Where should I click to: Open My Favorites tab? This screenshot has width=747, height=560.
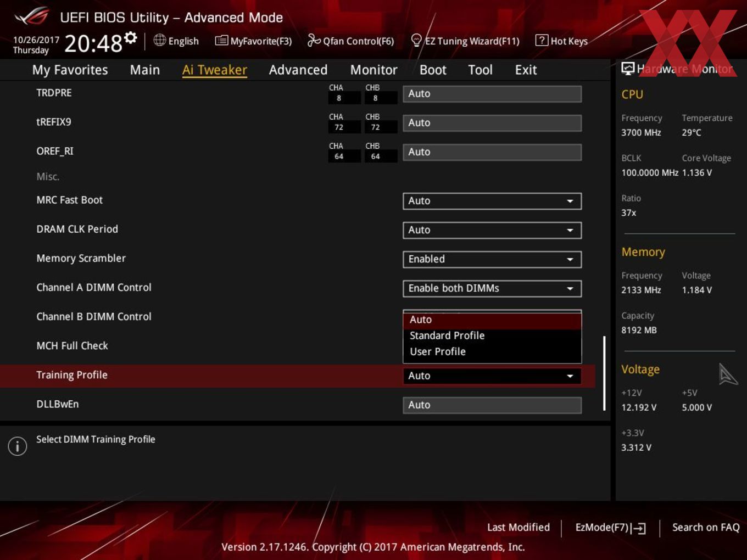point(70,70)
